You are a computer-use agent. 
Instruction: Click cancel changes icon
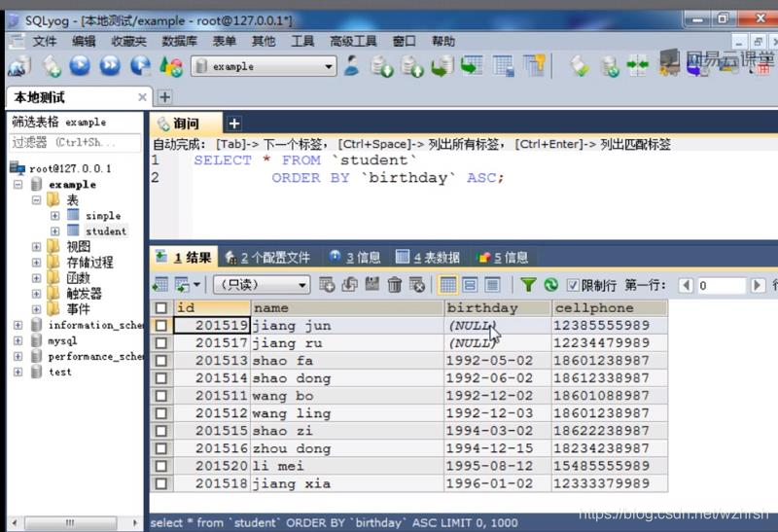(417, 285)
